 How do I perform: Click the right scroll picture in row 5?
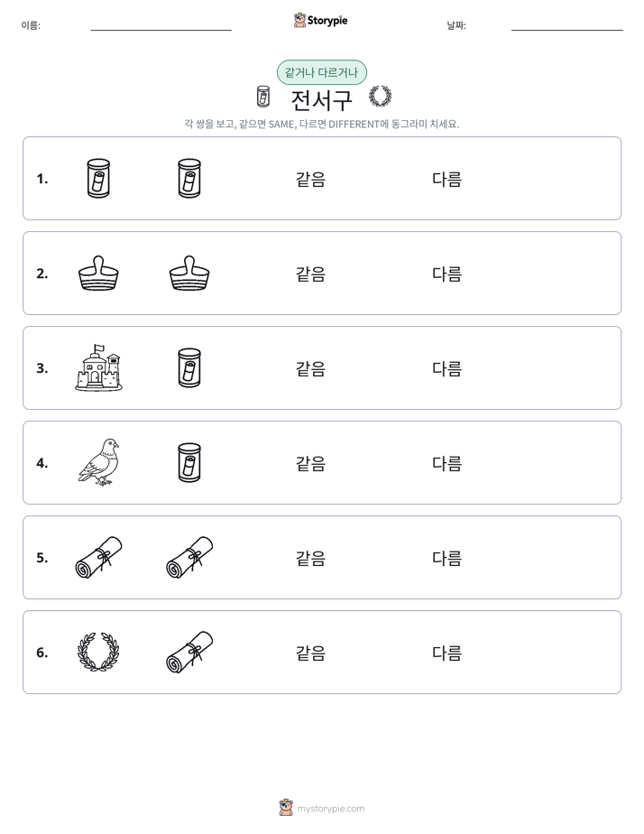point(189,558)
